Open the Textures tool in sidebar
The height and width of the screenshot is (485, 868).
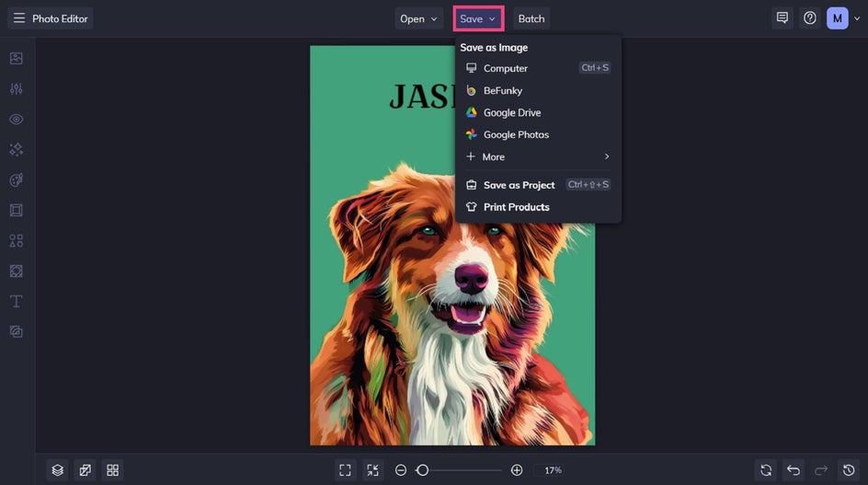click(x=16, y=331)
